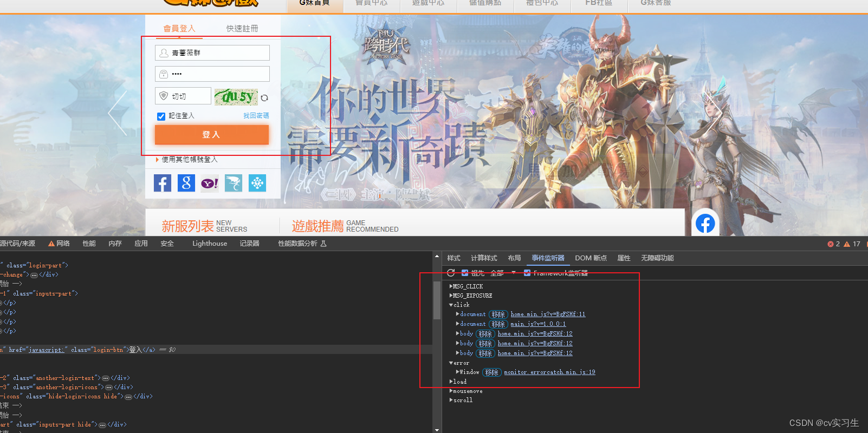Open the 内存 memory DevTools tab
The width and height of the screenshot is (868, 433).
115,244
